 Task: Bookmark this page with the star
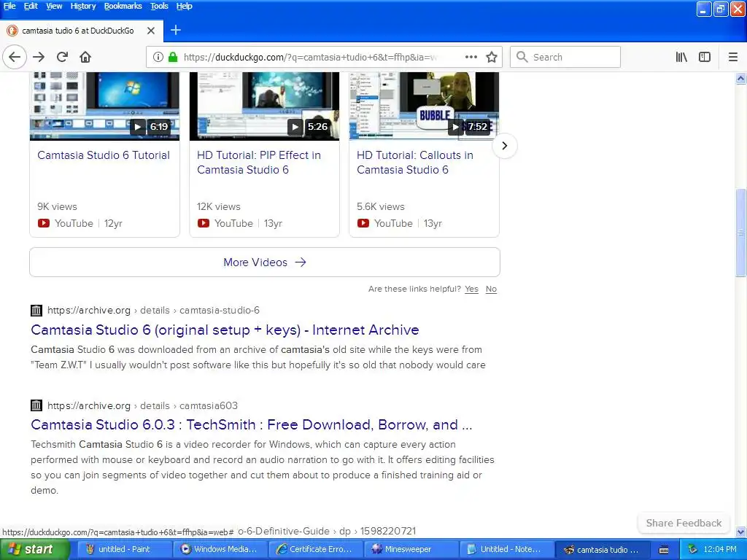[x=492, y=57]
